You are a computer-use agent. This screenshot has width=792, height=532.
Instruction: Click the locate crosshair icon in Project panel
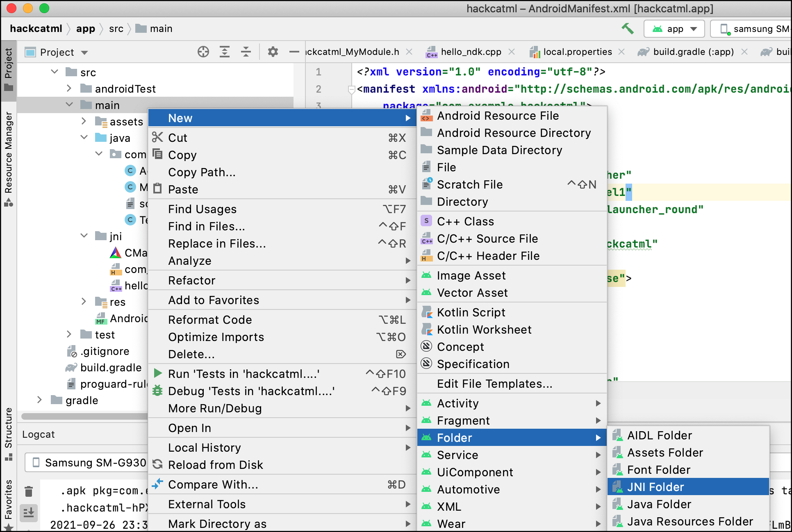point(203,52)
